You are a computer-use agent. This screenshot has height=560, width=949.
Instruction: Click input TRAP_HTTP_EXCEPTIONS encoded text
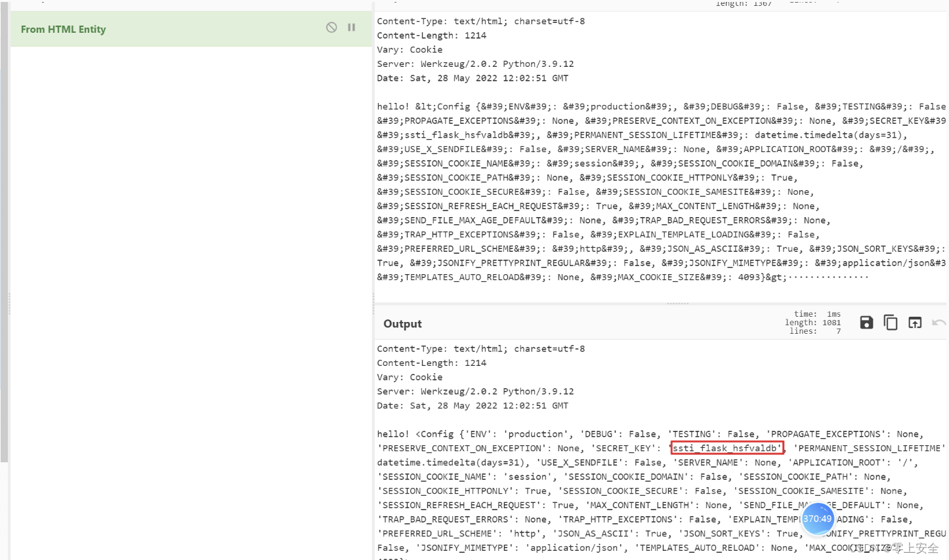click(x=459, y=235)
